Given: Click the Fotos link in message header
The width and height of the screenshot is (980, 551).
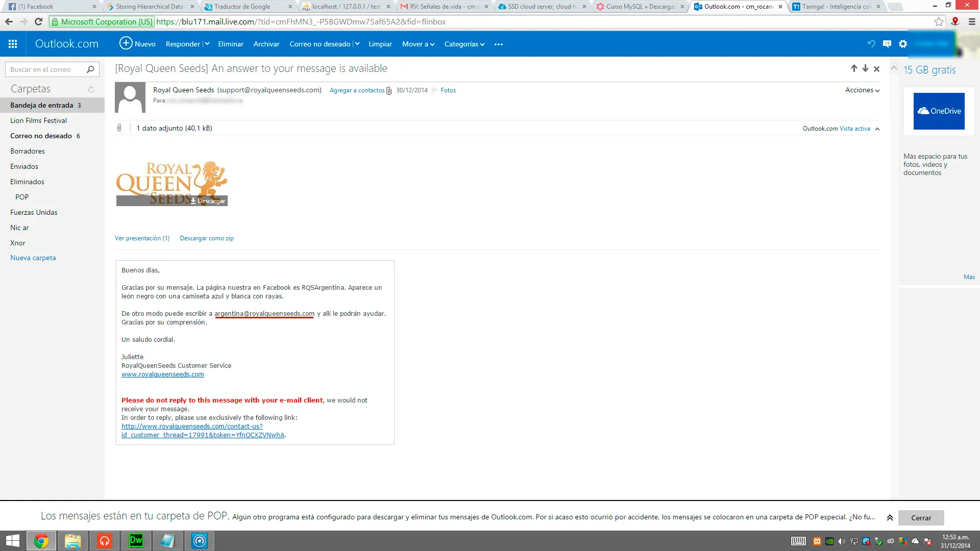Looking at the screenshot, I should 448,90.
